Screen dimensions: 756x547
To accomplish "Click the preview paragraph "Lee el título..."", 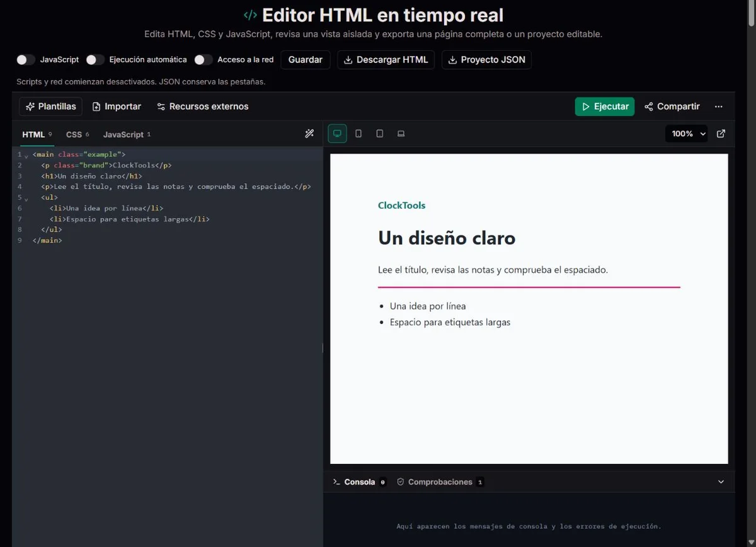I will [493, 270].
